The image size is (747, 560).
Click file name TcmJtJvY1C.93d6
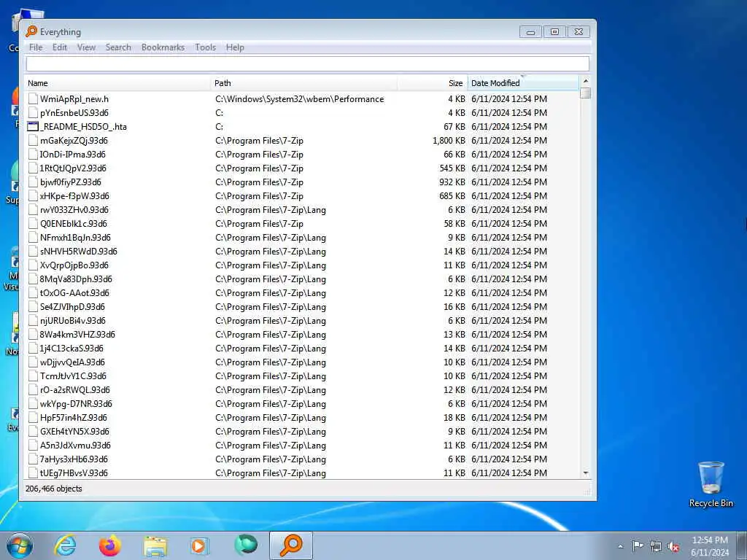point(73,376)
